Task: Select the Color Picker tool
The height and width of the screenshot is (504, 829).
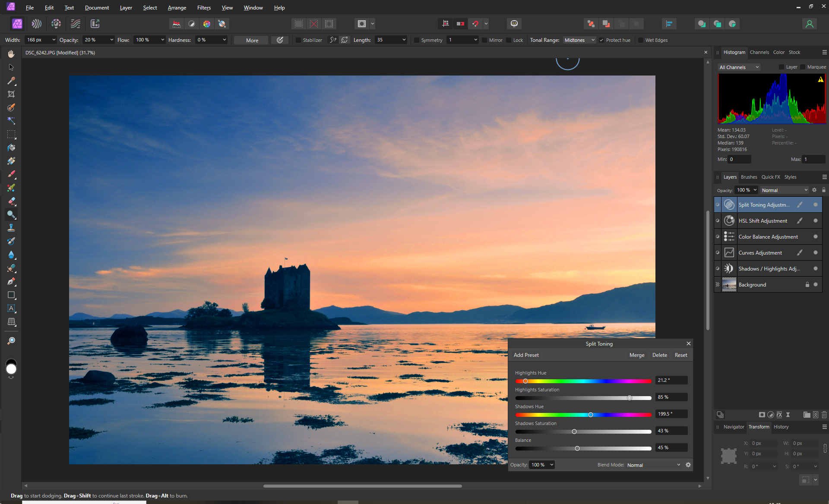Action: (x=11, y=81)
